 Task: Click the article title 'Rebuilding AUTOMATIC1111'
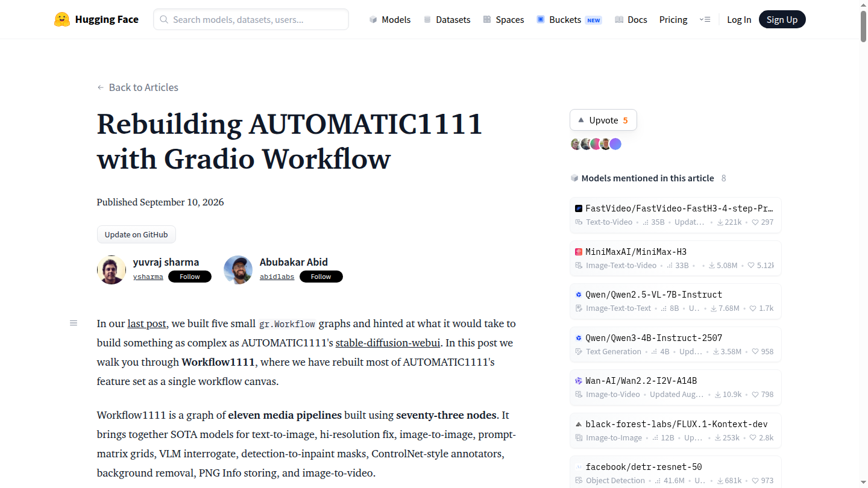(290, 141)
